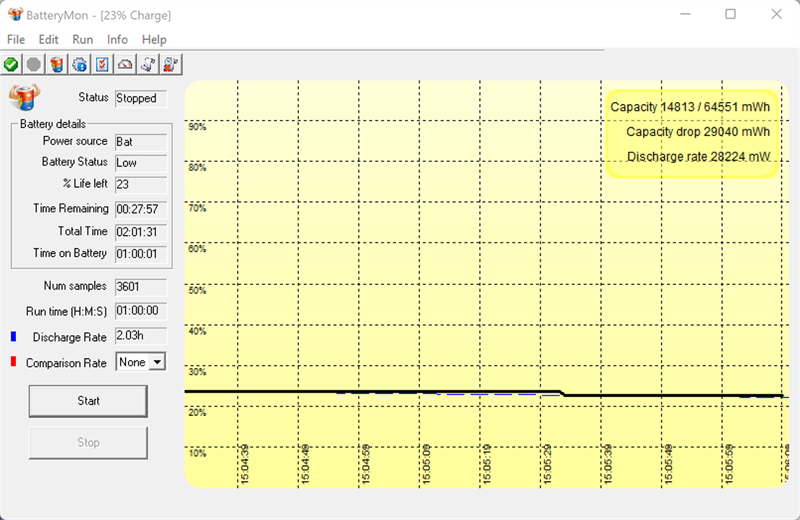Image resolution: width=800 pixels, height=520 pixels.
Task: Click the BatteryMon strong battery logo
Action: point(24,98)
